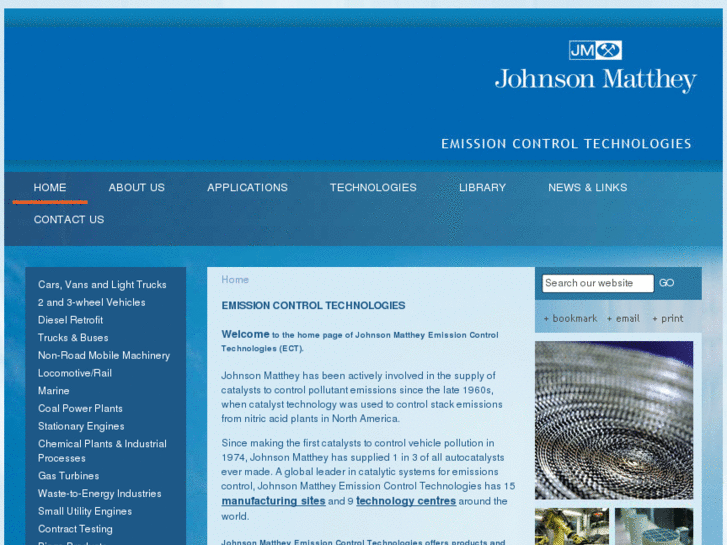Print the page via print link
The image size is (727, 545).
[668, 318]
